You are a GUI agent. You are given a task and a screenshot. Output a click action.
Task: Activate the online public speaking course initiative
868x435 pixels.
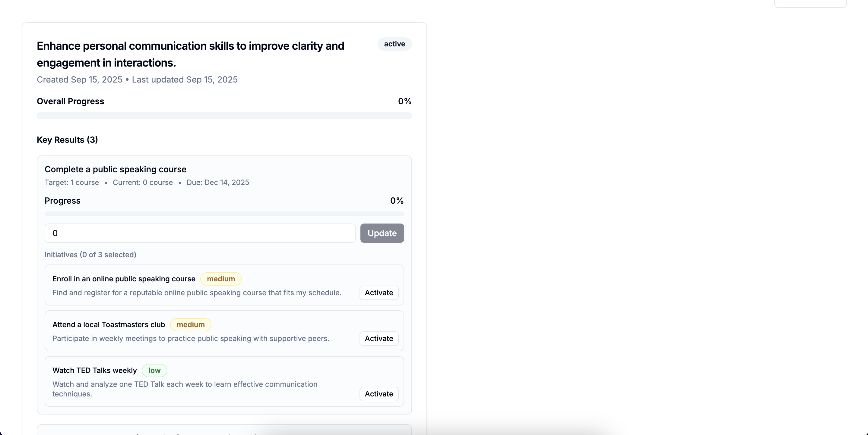click(x=379, y=293)
